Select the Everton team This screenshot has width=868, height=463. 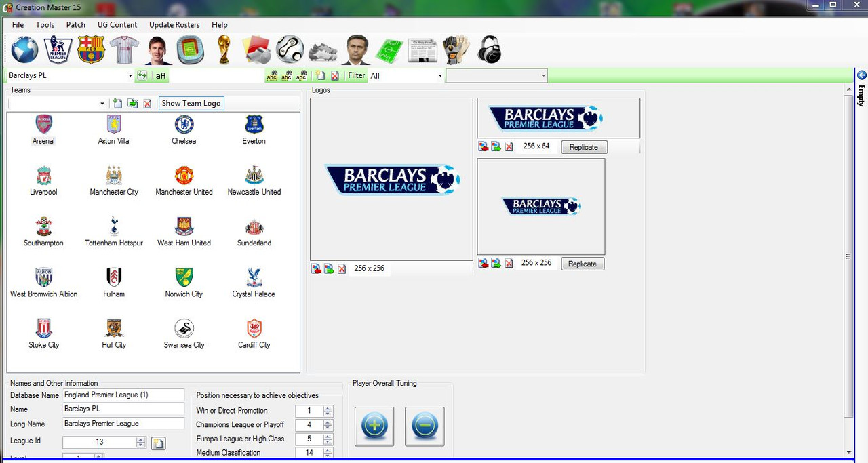[x=254, y=131]
